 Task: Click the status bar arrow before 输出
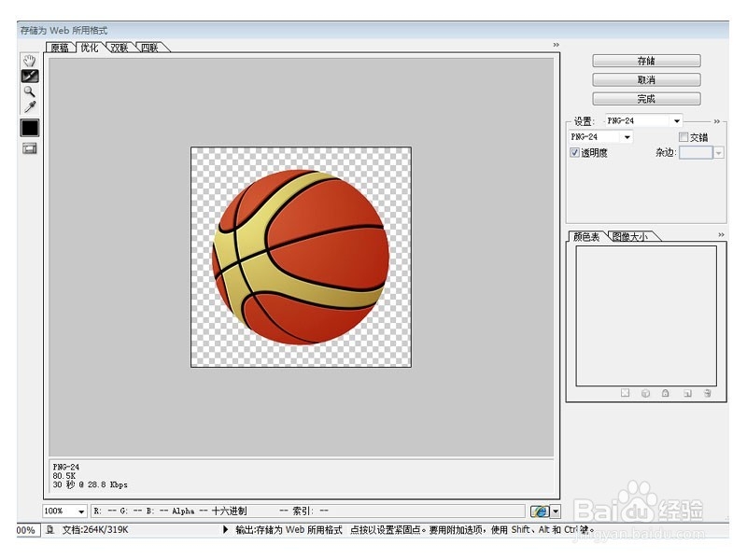click(225, 529)
